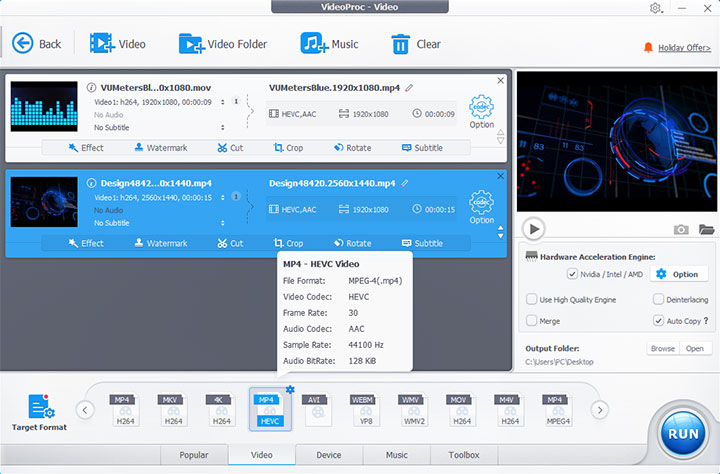Screen dimensions: 720x474
Task: Move Design48420 item up in list
Action: [501, 228]
